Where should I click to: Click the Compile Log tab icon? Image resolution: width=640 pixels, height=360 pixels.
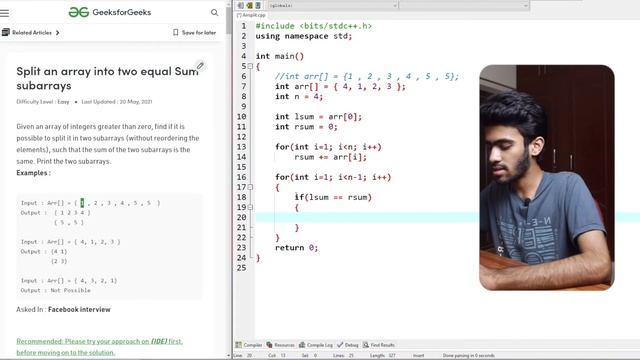(x=302, y=345)
